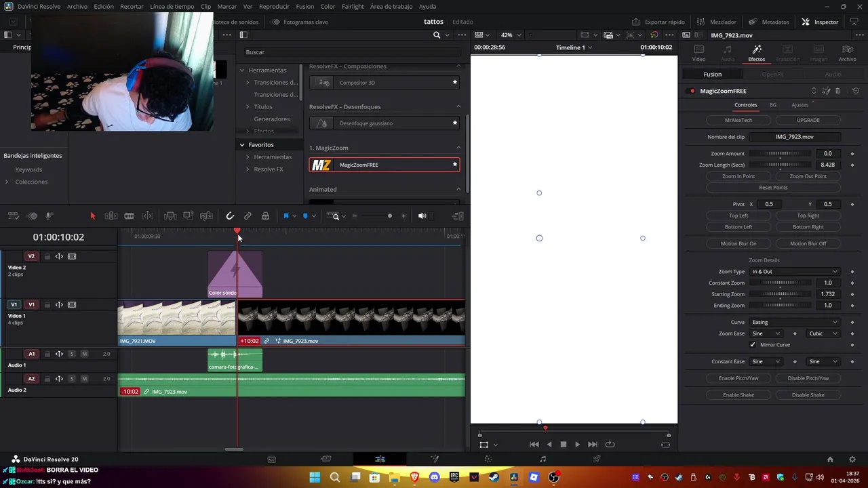Viewport: 868px width, 488px height.
Task: Solo the Audio 1 track
Action: click(x=72, y=354)
